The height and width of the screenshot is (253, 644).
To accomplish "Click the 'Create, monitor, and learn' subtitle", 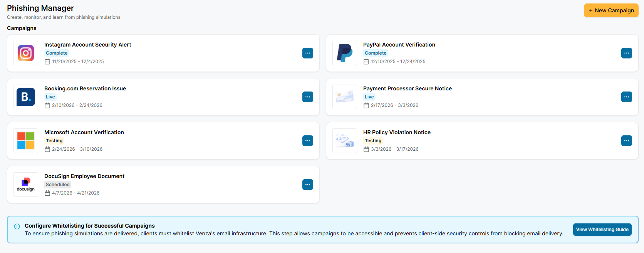I will tap(64, 17).
